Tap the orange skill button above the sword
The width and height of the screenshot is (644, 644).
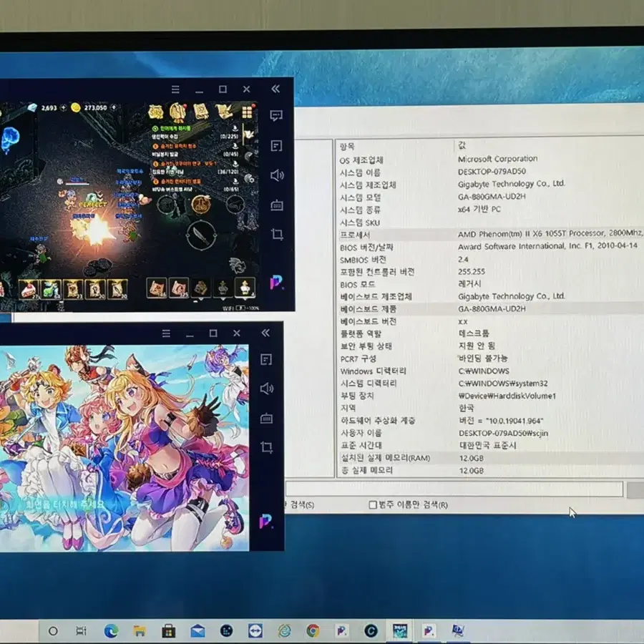[x=201, y=204]
